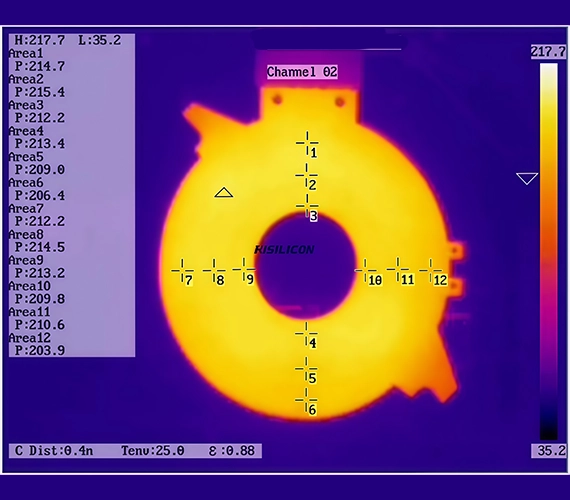Select the Channel 02 label

click(x=302, y=72)
